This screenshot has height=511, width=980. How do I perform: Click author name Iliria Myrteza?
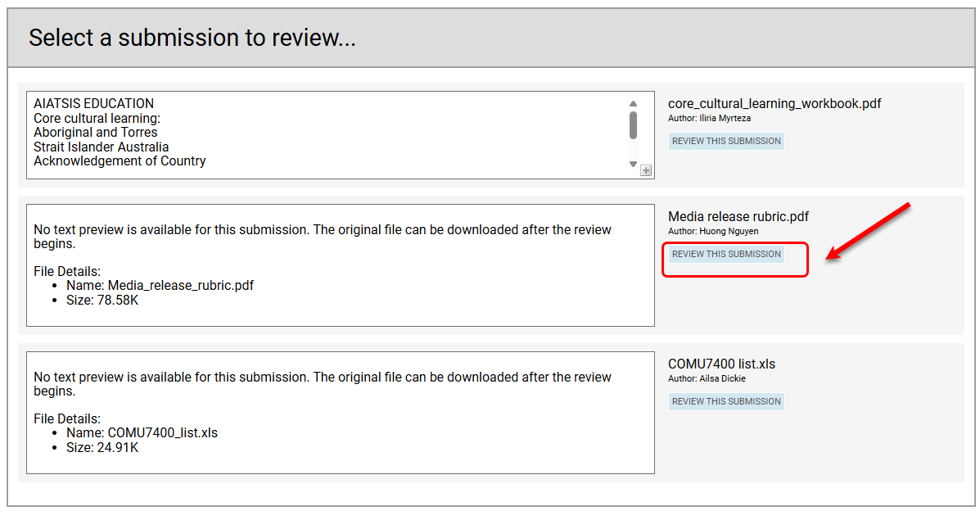[x=724, y=118]
